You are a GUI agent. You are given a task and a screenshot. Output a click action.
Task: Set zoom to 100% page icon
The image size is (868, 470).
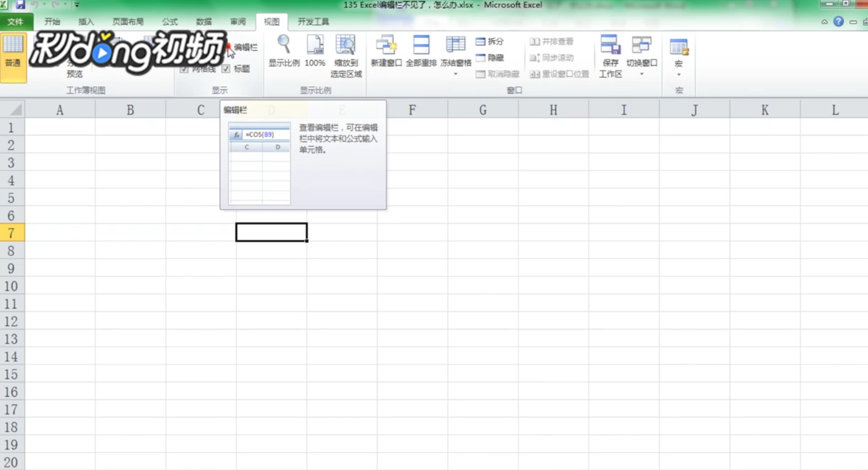point(315,51)
